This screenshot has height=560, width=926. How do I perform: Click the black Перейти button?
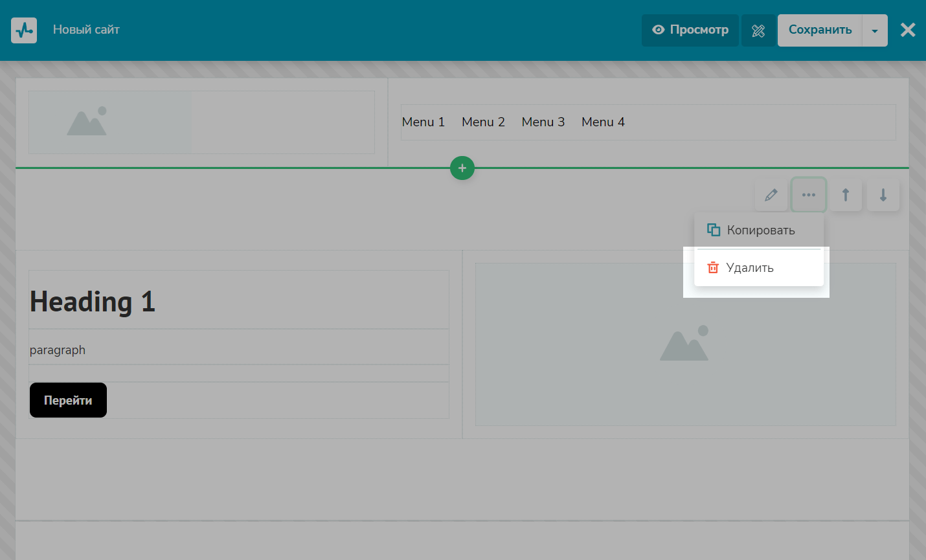coord(68,400)
